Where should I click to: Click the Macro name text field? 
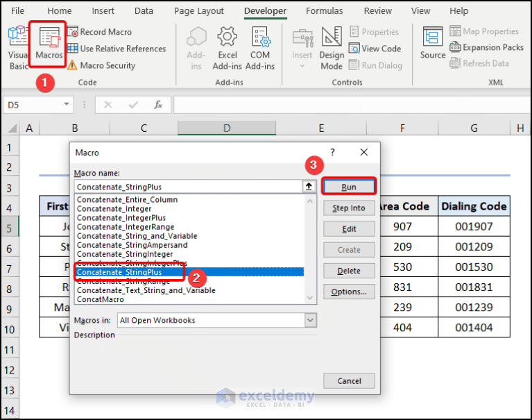coord(188,187)
